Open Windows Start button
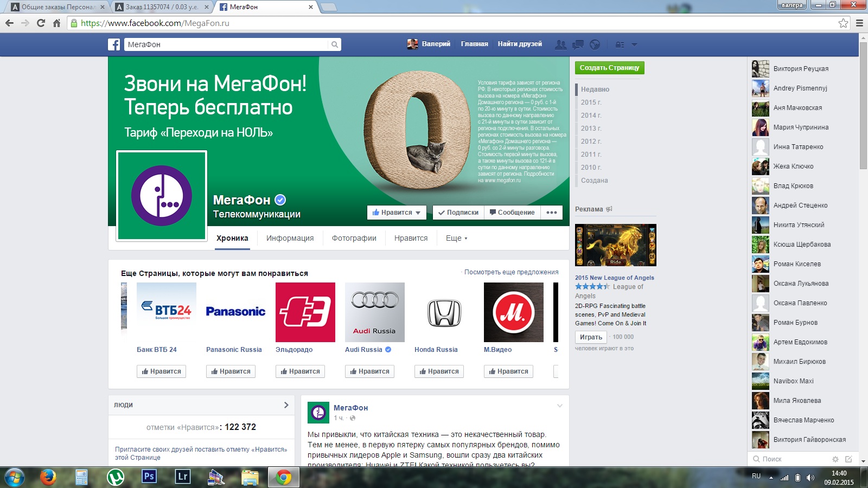 tap(15, 477)
